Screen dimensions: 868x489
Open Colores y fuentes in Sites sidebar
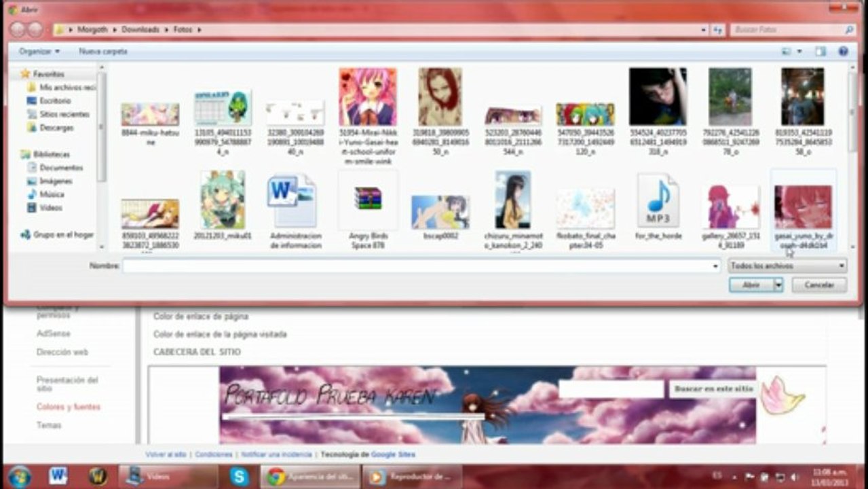[x=69, y=406]
